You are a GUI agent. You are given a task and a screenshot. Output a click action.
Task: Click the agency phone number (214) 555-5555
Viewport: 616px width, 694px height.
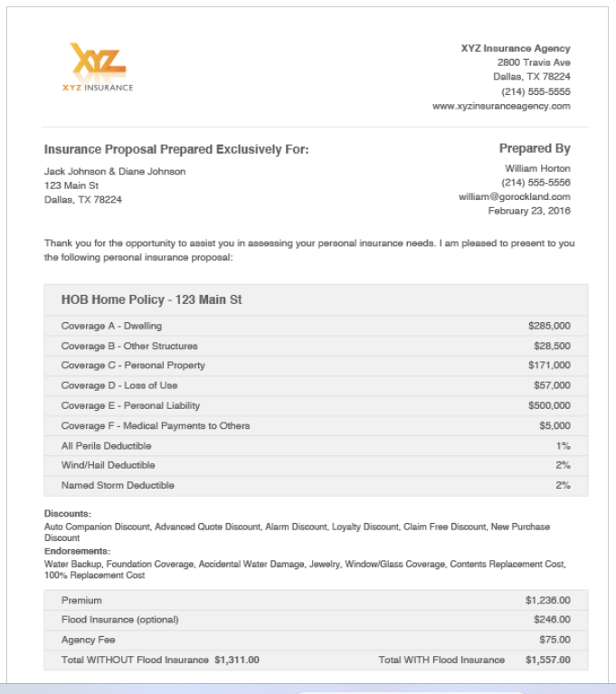pyautogui.click(x=535, y=91)
